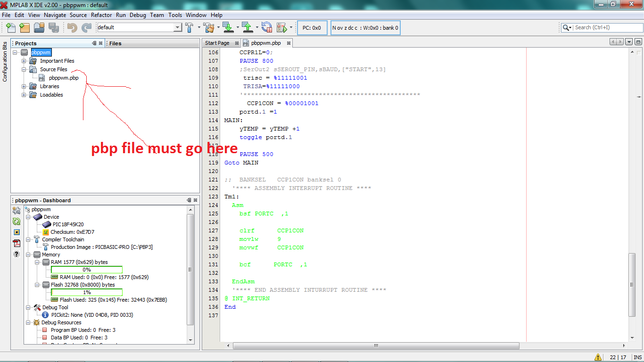
Task: Collapse the Compiler Toolchain node
Action: 28,239
